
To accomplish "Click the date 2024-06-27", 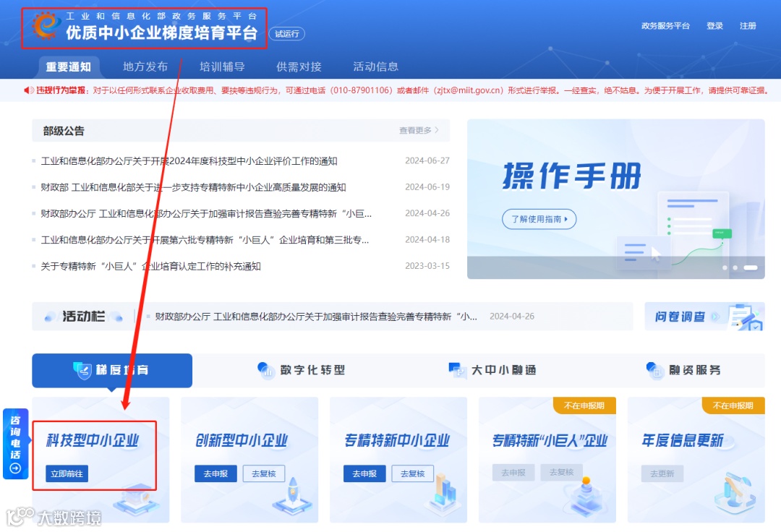I will [x=427, y=160].
